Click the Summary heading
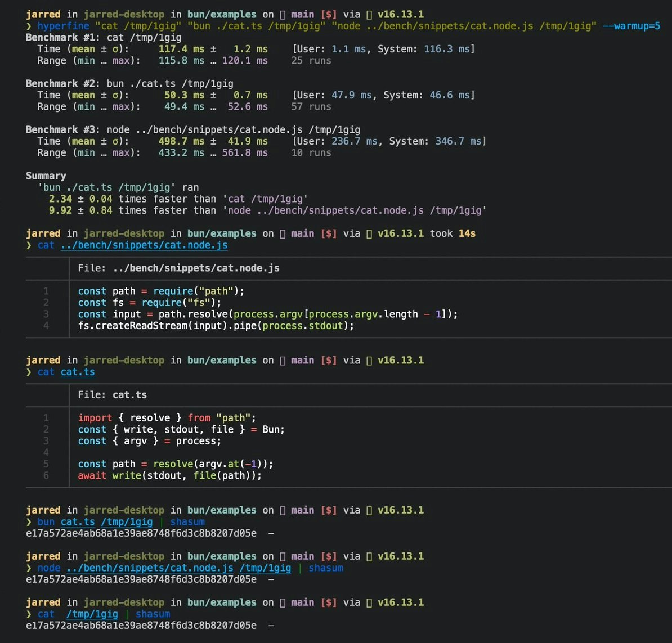The height and width of the screenshot is (643, 672). [x=46, y=176]
